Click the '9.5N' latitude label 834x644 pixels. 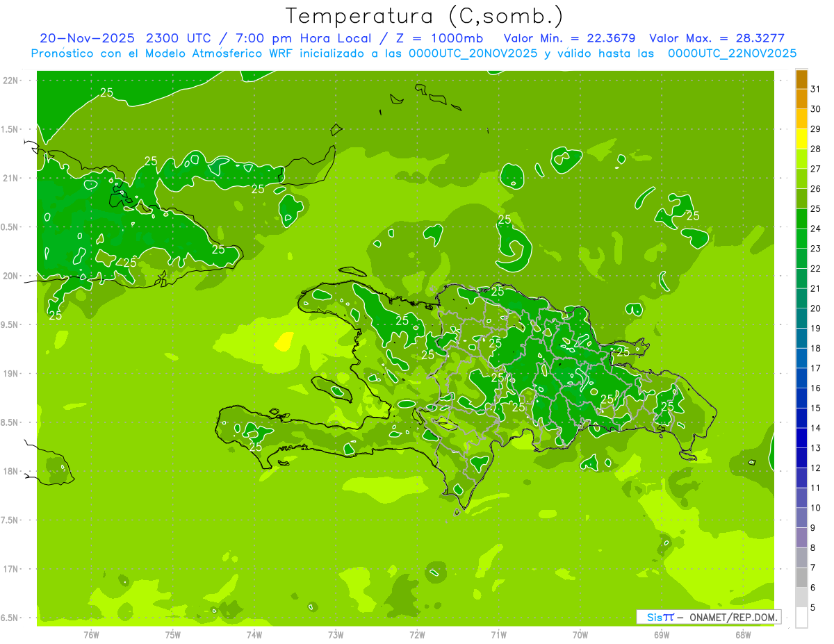10,324
